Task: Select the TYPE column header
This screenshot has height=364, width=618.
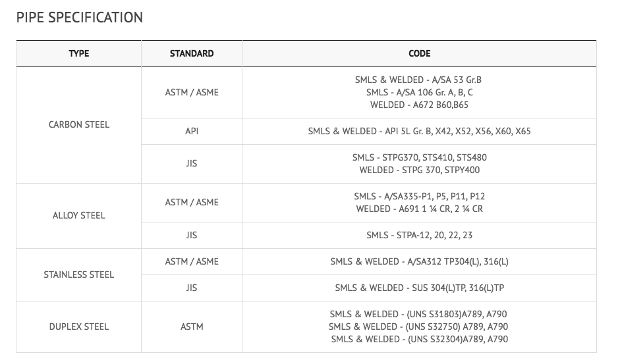Action: [x=79, y=53]
